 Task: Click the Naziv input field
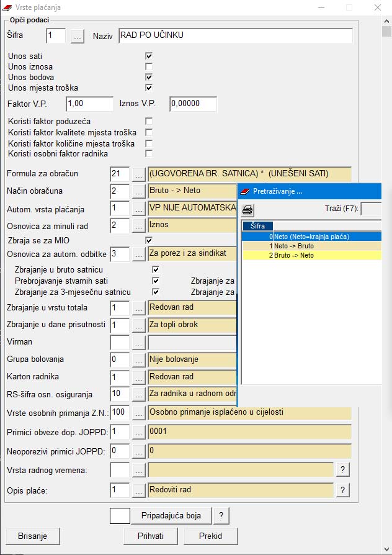(x=236, y=36)
